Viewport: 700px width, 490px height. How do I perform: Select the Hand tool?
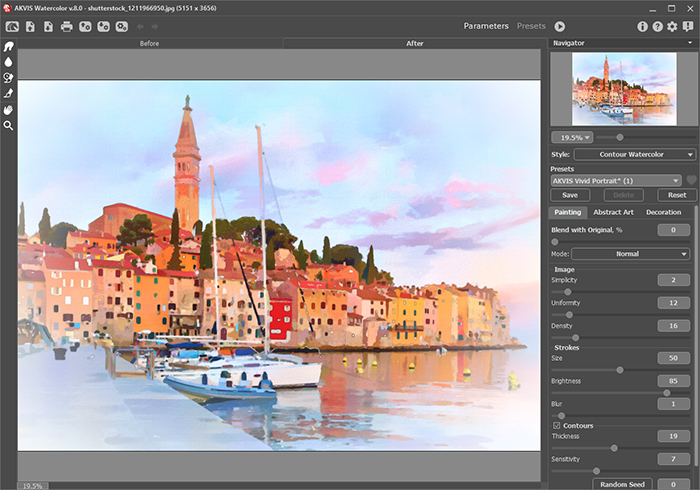point(9,109)
